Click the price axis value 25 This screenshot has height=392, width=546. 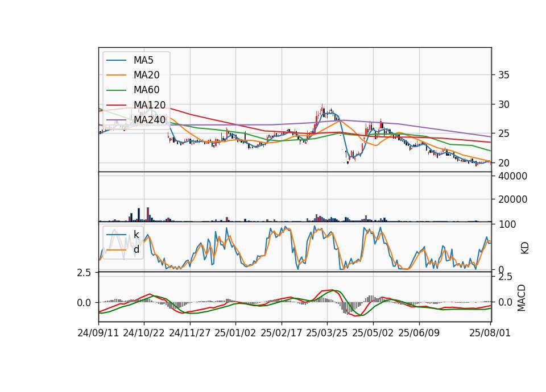[x=503, y=134]
